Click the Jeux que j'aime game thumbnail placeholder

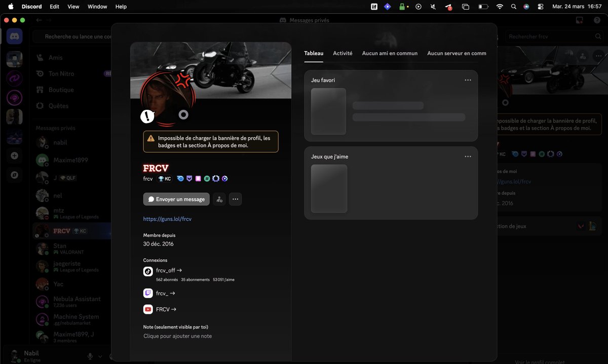click(329, 188)
